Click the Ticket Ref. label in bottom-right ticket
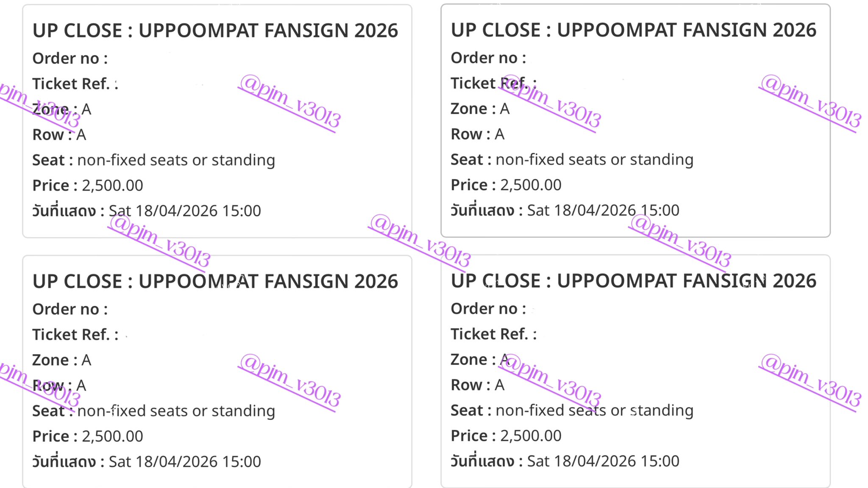This screenshot has height=488, width=868. pyautogui.click(x=493, y=334)
